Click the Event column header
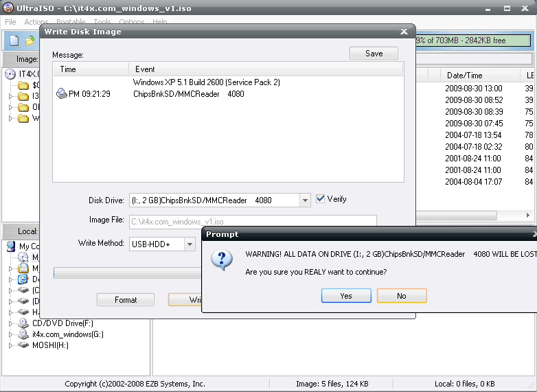The height and width of the screenshot is (392, 537). coord(266,69)
